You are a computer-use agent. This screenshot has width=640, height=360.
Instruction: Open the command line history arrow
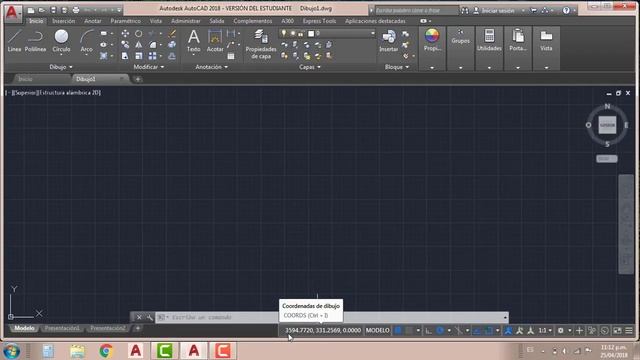click(505, 317)
